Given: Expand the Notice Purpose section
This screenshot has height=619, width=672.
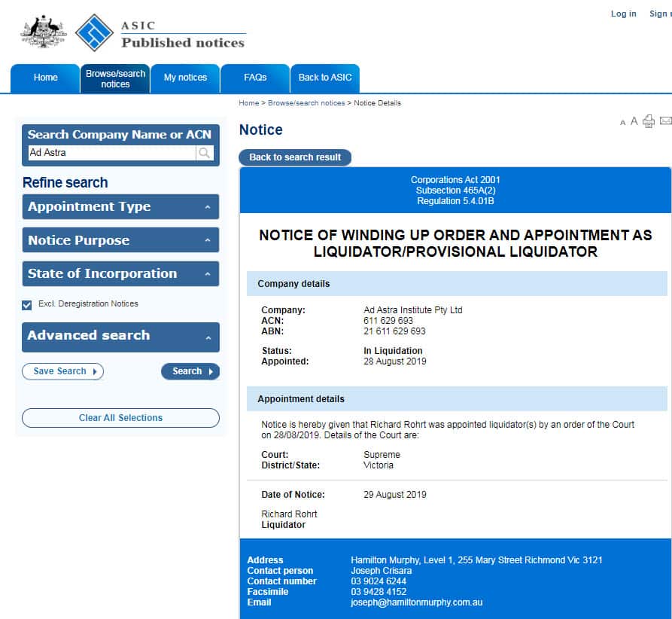Looking at the screenshot, I should [120, 239].
